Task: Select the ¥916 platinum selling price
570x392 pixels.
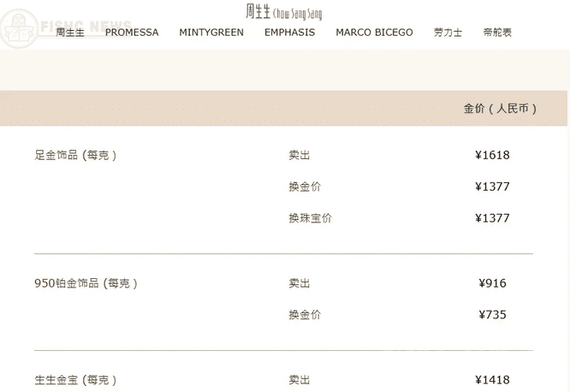Action: (493, 283)
